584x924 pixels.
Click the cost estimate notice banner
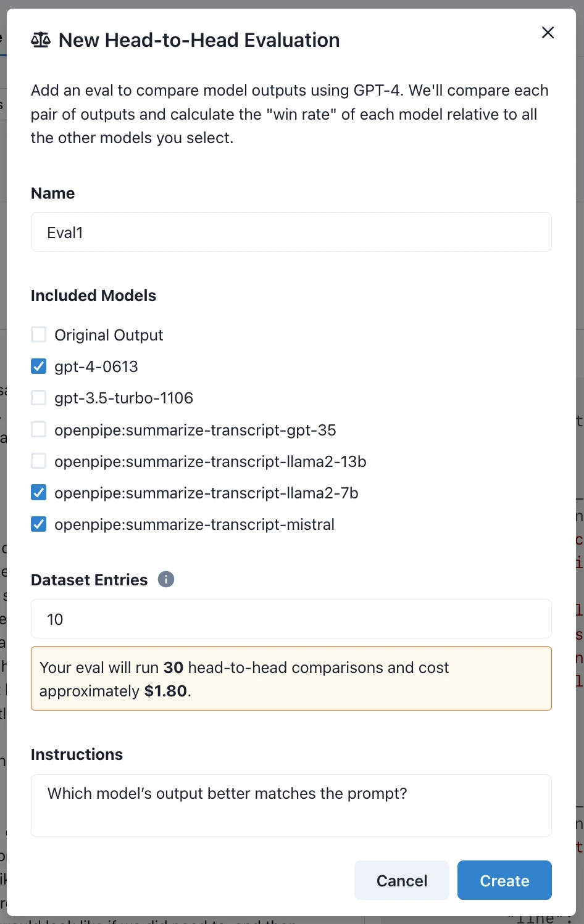(291, 678)
